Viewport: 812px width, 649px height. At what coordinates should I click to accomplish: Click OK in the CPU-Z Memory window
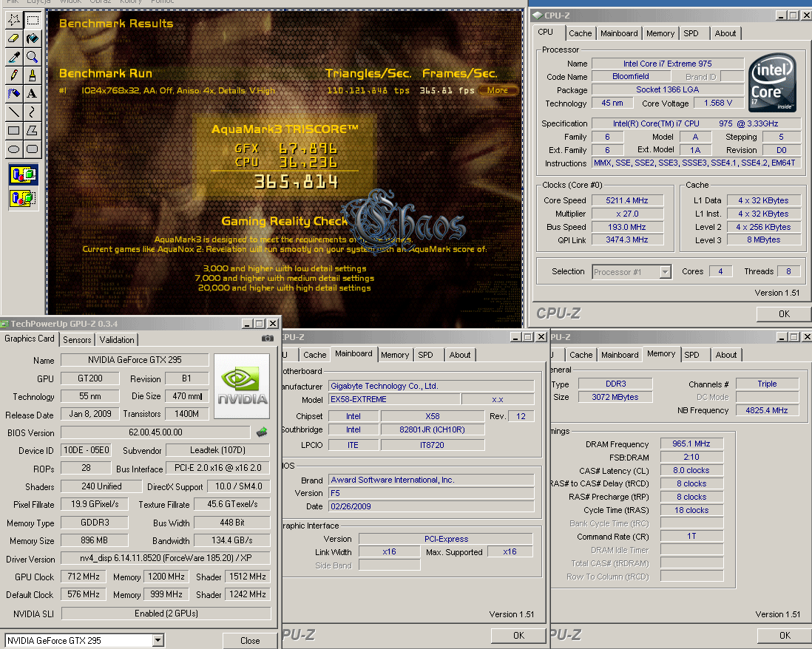coord(785,636)
